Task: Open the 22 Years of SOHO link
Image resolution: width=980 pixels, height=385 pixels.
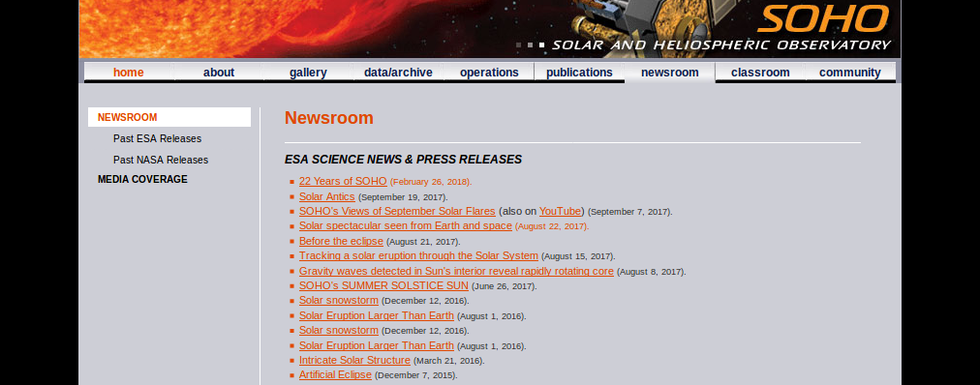Action: click(x=343, y=181)
